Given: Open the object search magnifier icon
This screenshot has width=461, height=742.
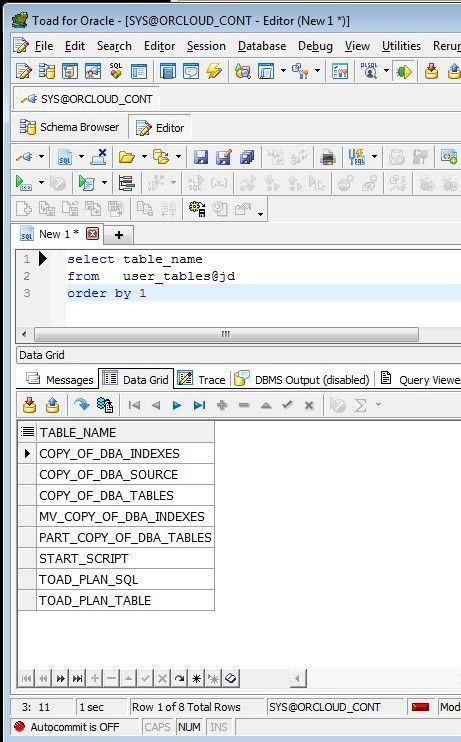Looking at the screenshot, I should tap(243, 71).
